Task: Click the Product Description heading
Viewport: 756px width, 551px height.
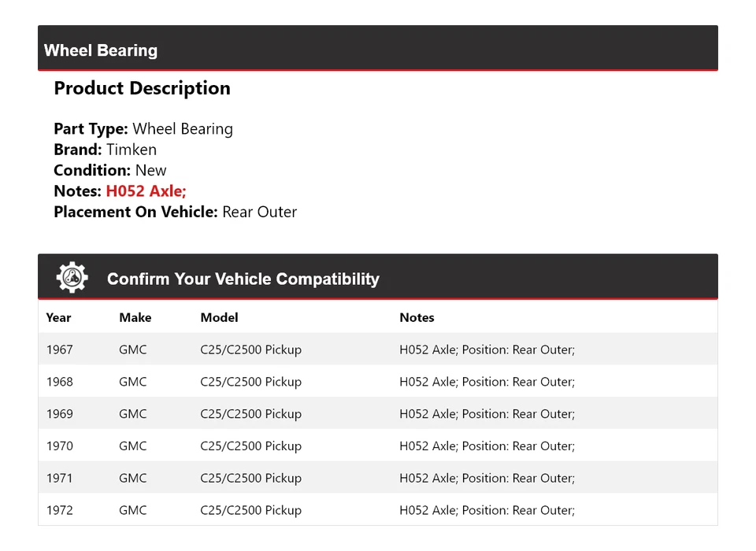Action: pyautogui.click(x=142, y=88)
